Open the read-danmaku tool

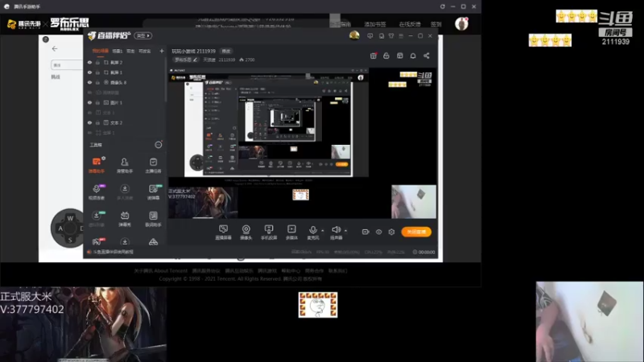tap(153, 191)
